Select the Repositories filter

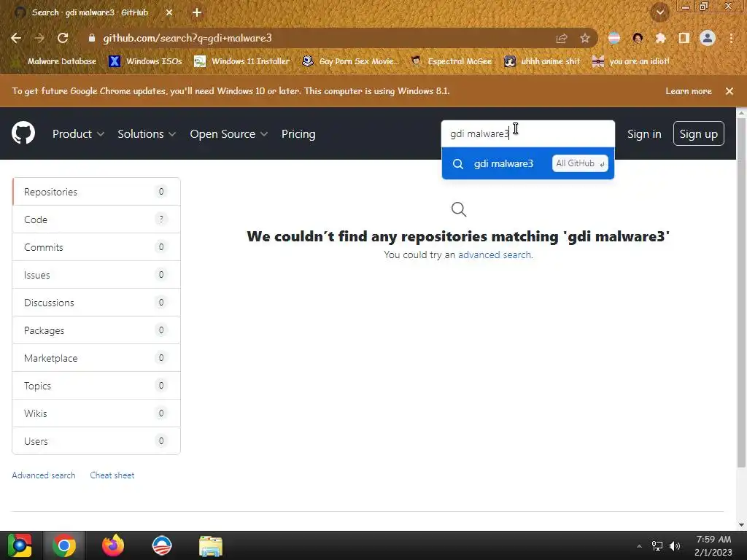pyautogui.click(x=96, y=192)
